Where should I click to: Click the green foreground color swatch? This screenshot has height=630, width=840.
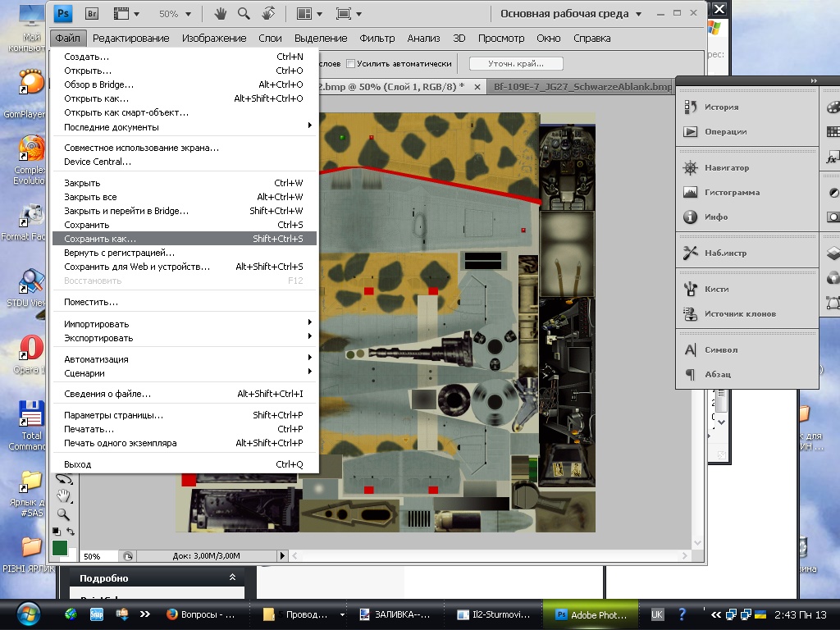[x=60, y=547]
